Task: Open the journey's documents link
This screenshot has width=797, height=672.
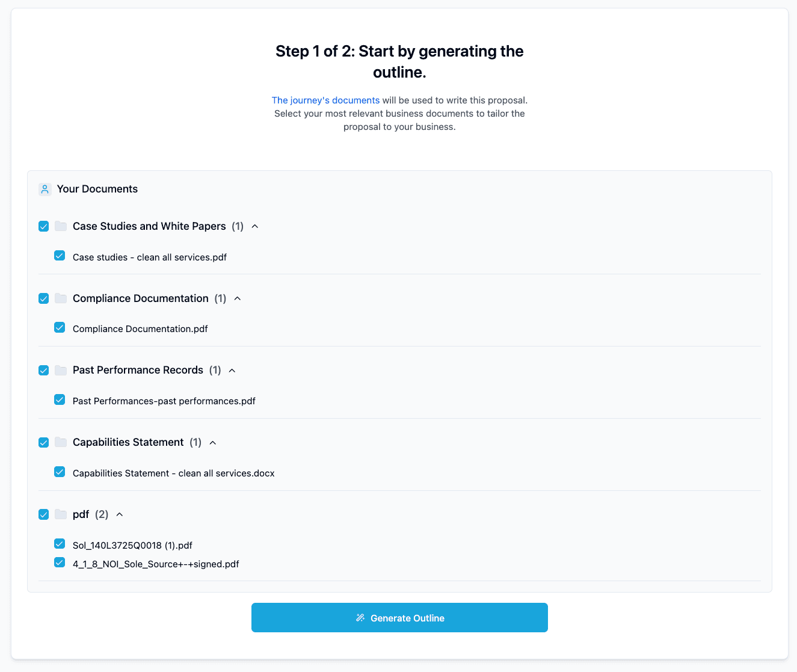Action: coord(325,100)
